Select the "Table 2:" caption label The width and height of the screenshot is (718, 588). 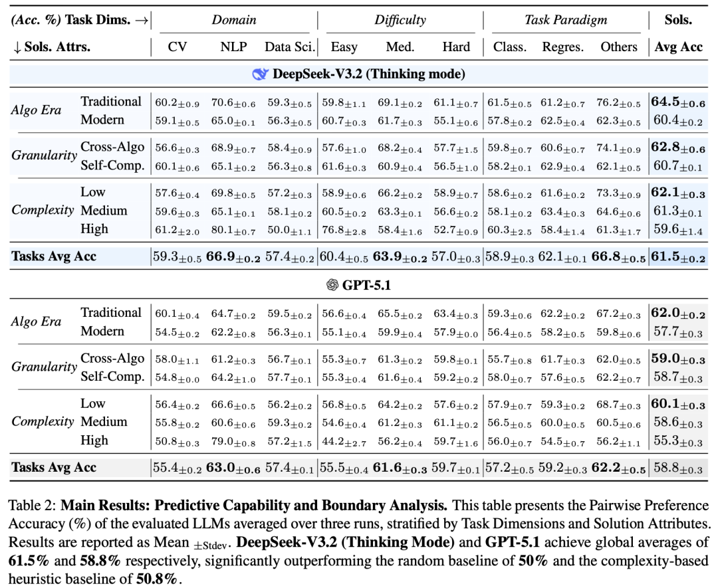(32, 505)
